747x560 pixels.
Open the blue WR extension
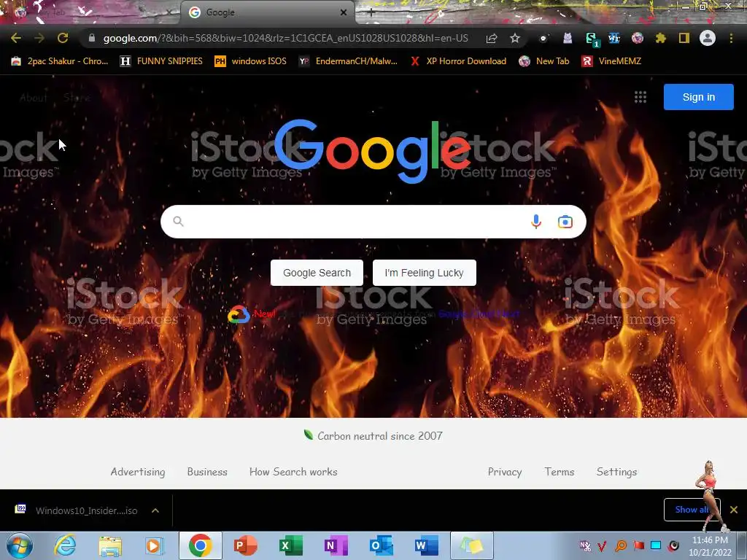(614, 38)
